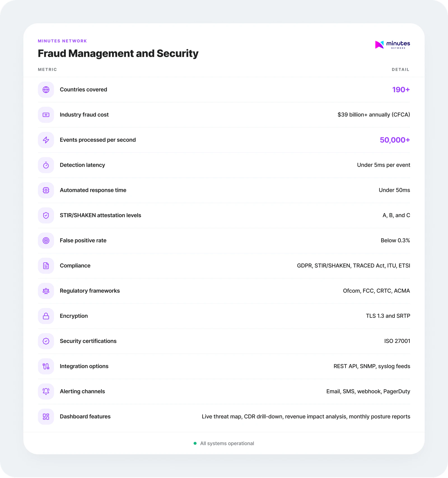The height and width of the screenshot is (478, 448).
Task: Click the document icon beside Compliance
Action: (x=46, y=266)
